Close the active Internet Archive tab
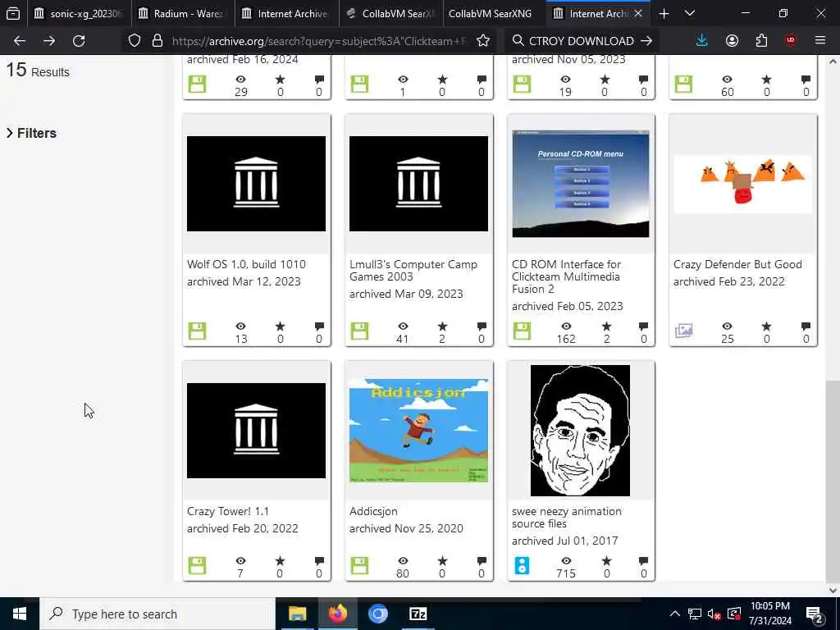 tap(638, 14)
